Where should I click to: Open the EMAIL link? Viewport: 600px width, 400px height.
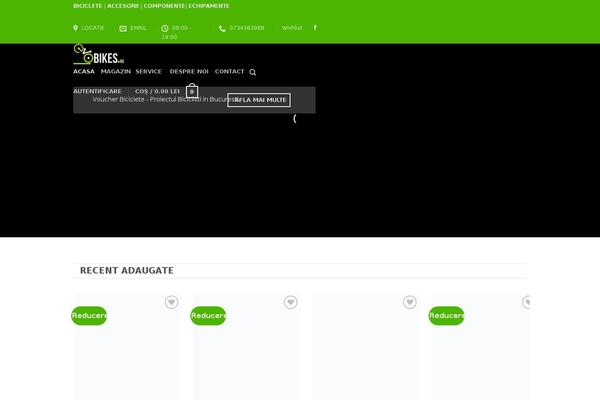coord(138,28)
